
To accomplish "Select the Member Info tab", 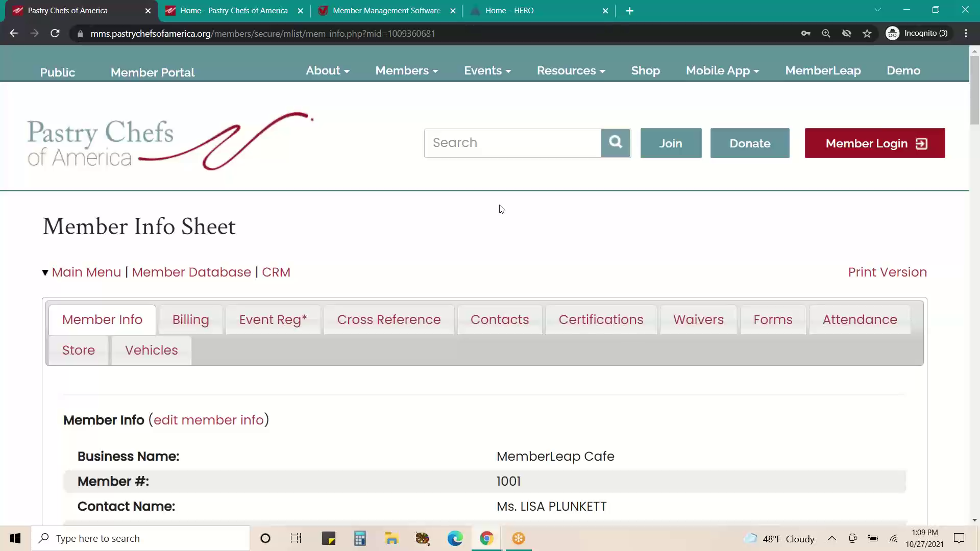I will coord(102,320).
